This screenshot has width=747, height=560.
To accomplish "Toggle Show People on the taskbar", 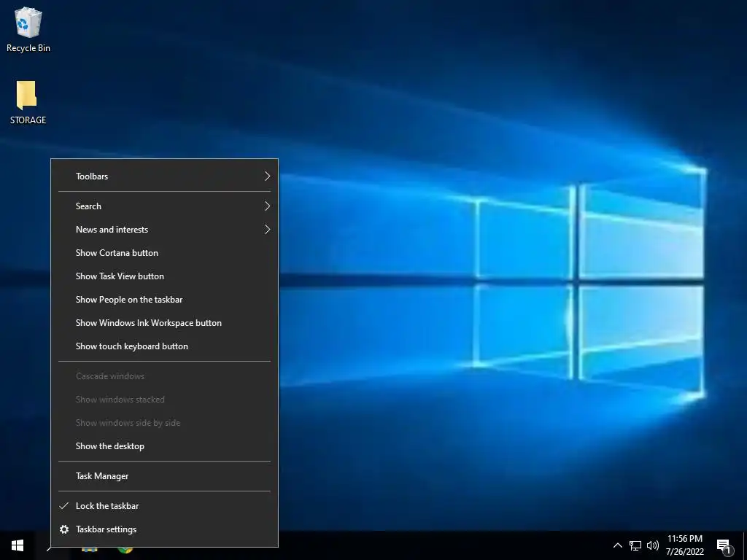I will point(164,300).
